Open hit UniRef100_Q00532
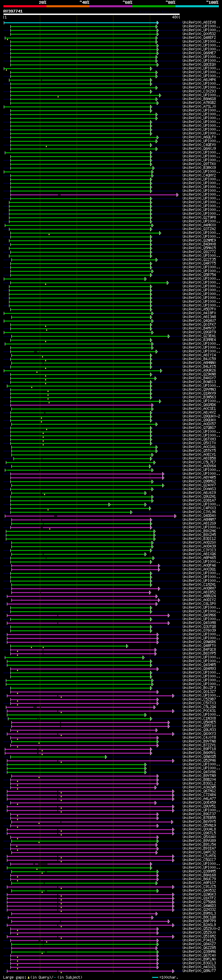The height and width of the screenshot is (980, 222). coord(199,34)
